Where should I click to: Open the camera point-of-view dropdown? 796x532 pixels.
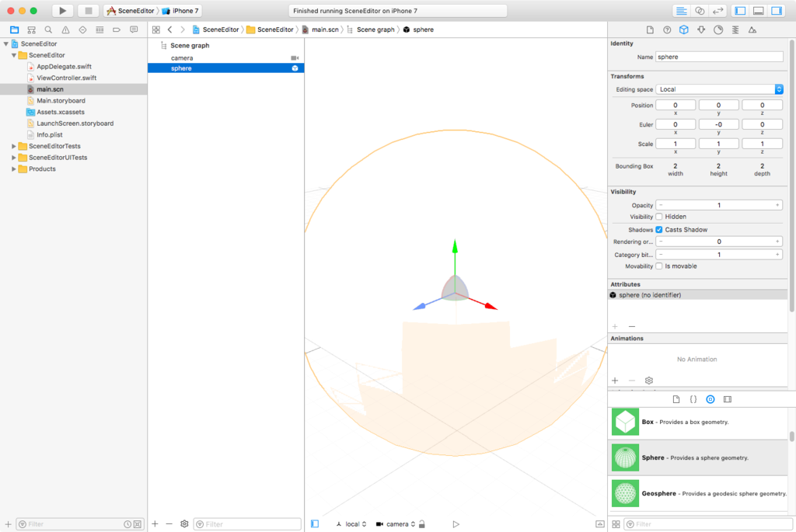coord(396,524)
